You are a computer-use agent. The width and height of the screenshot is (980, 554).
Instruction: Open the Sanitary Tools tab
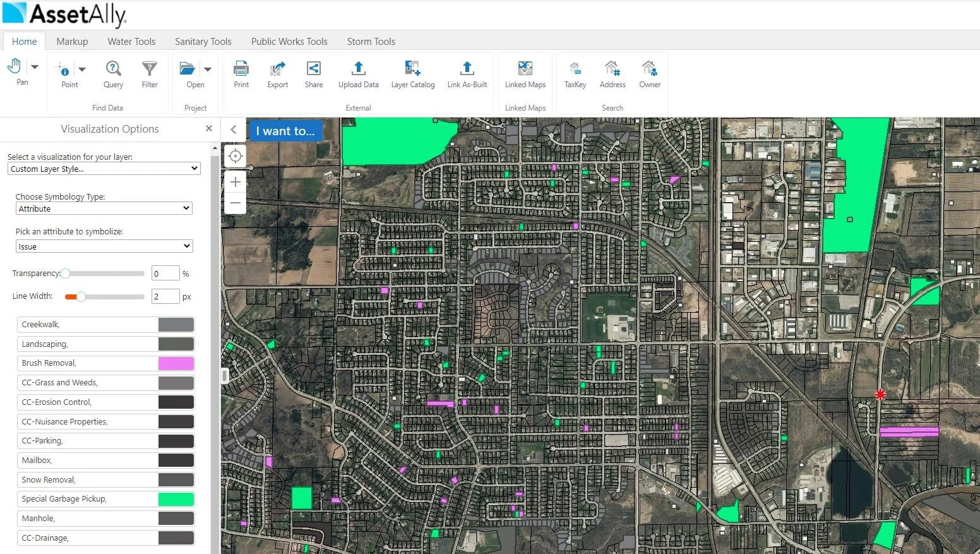(x=203, y=41)
